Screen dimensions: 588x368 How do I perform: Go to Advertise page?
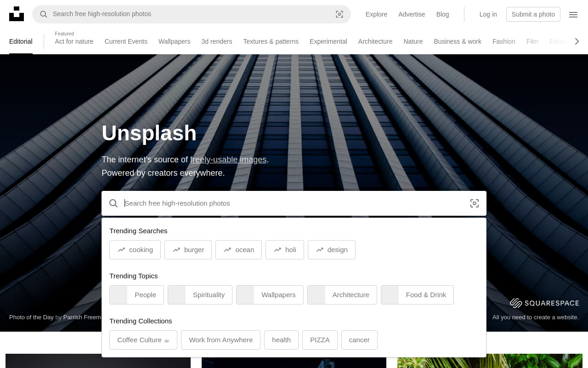412,14
